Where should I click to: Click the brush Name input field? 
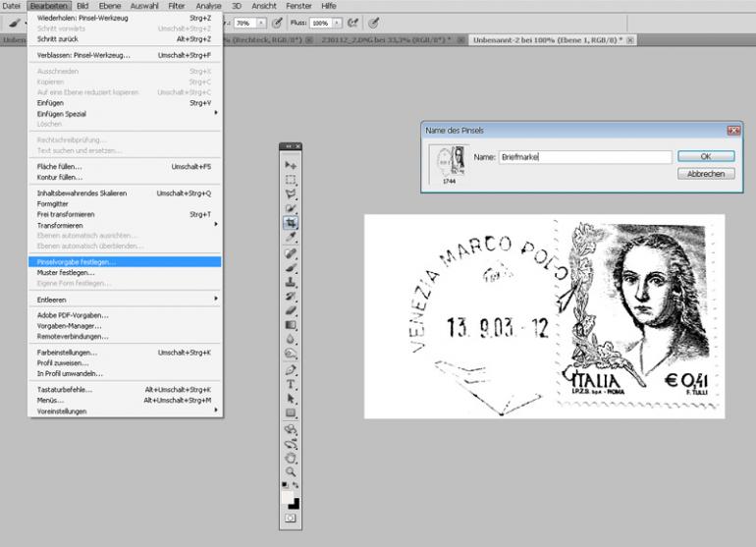[585, 157]
